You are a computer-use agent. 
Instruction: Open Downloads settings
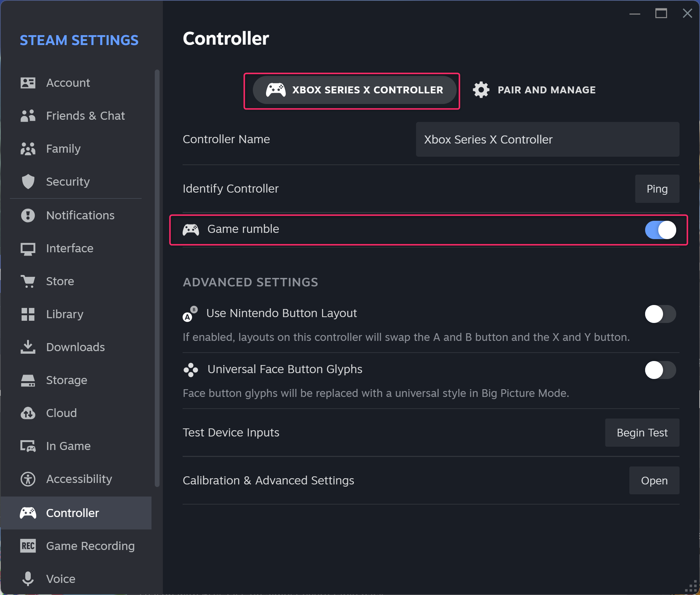point(76,347)
